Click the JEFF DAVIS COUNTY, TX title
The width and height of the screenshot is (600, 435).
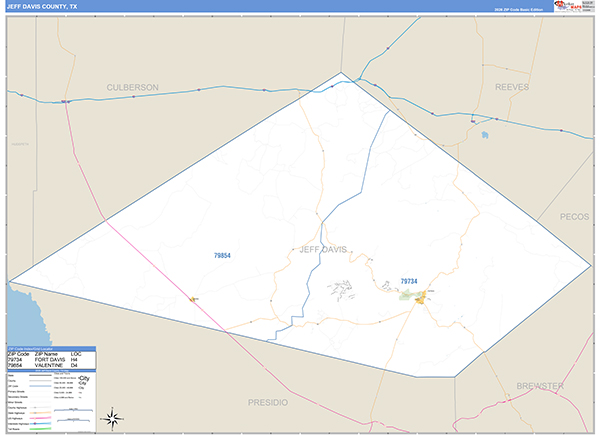click(42, 7)
